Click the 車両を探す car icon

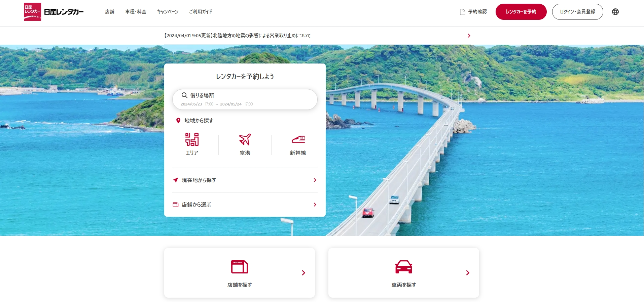coord(403,267)
